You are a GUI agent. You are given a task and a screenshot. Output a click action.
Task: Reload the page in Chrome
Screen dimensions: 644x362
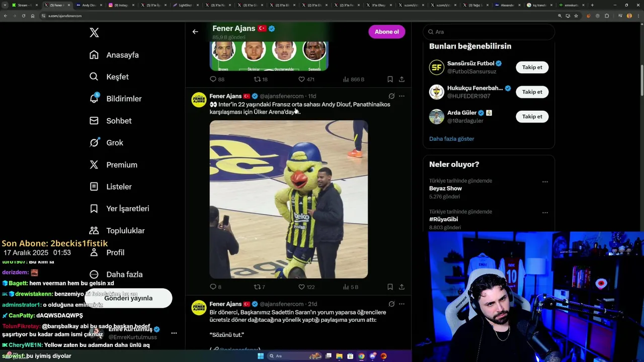23,16
